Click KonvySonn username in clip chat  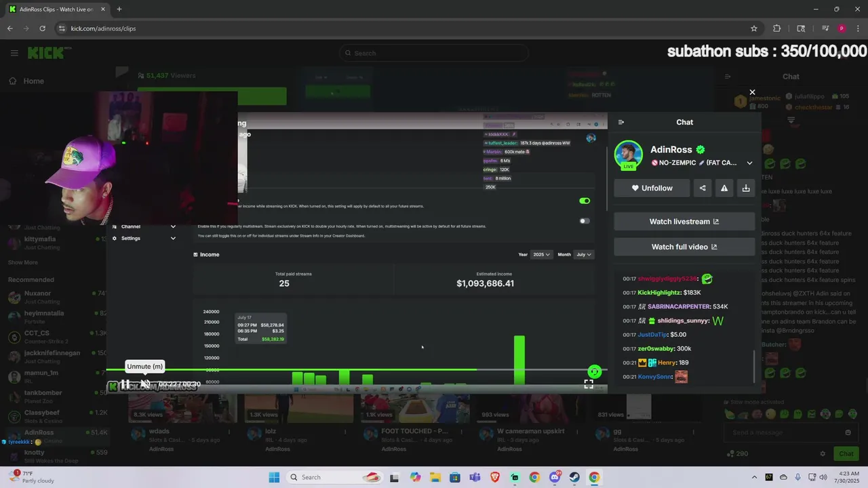click(x=654, y=377)
